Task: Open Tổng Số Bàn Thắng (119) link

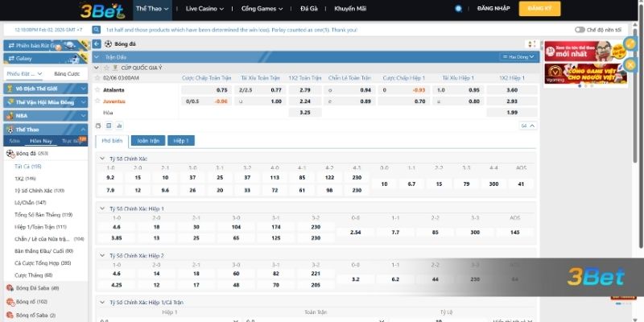Action: [43, 215]
